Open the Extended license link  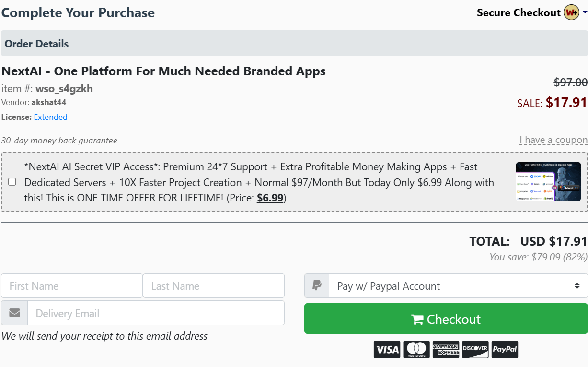50,117
